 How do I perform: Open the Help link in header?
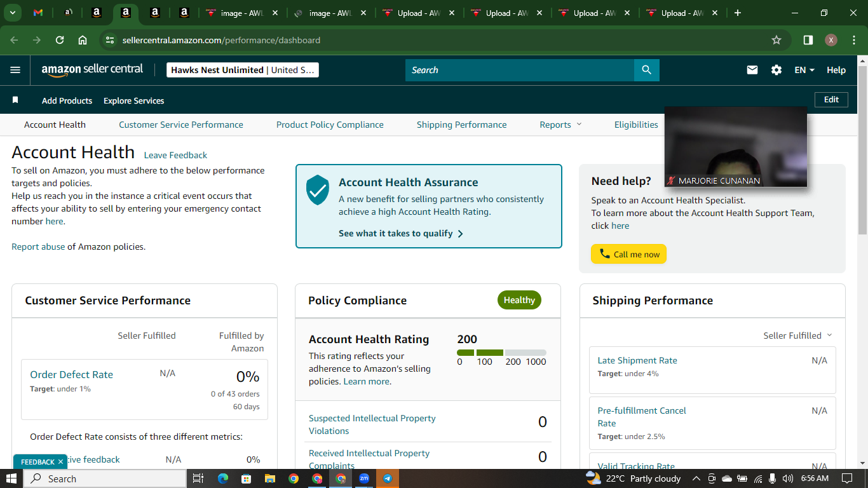(x=836, y=70)
